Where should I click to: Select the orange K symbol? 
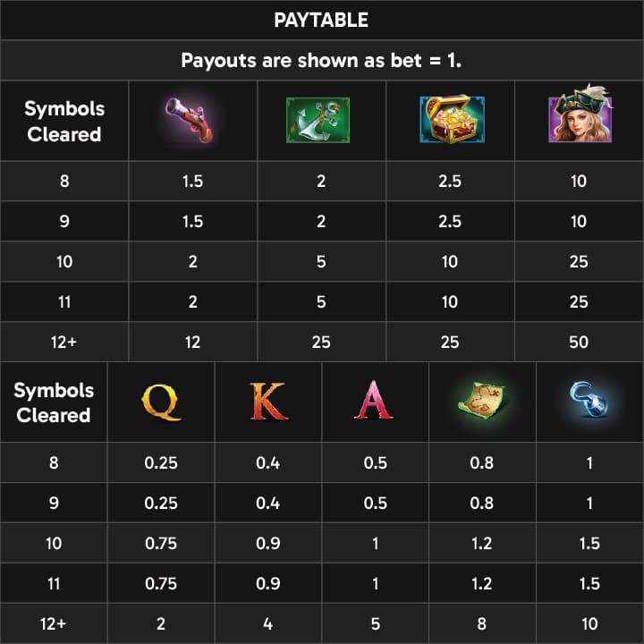[268, 402]
